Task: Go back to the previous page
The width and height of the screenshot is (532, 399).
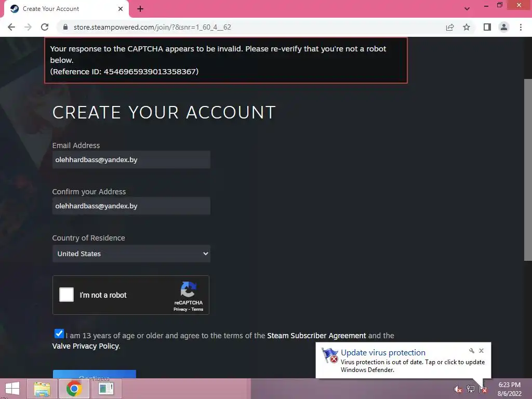Action: pos(11,27)
